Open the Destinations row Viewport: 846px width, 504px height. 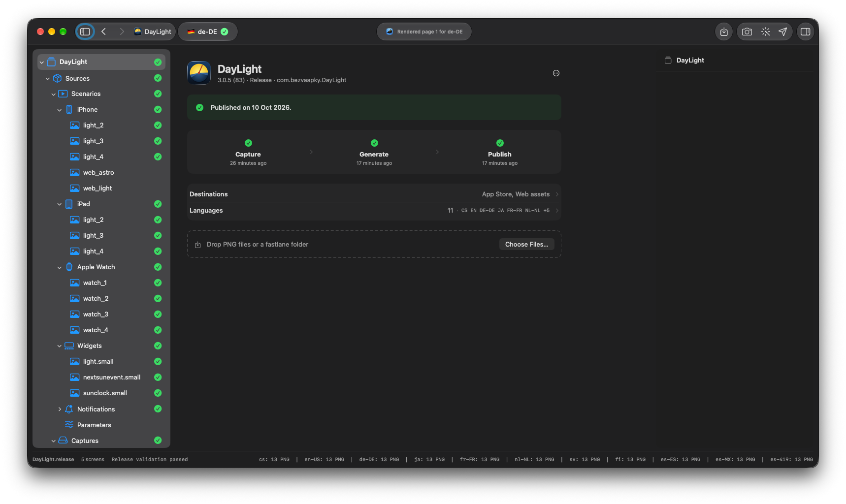tap(374, 194)
